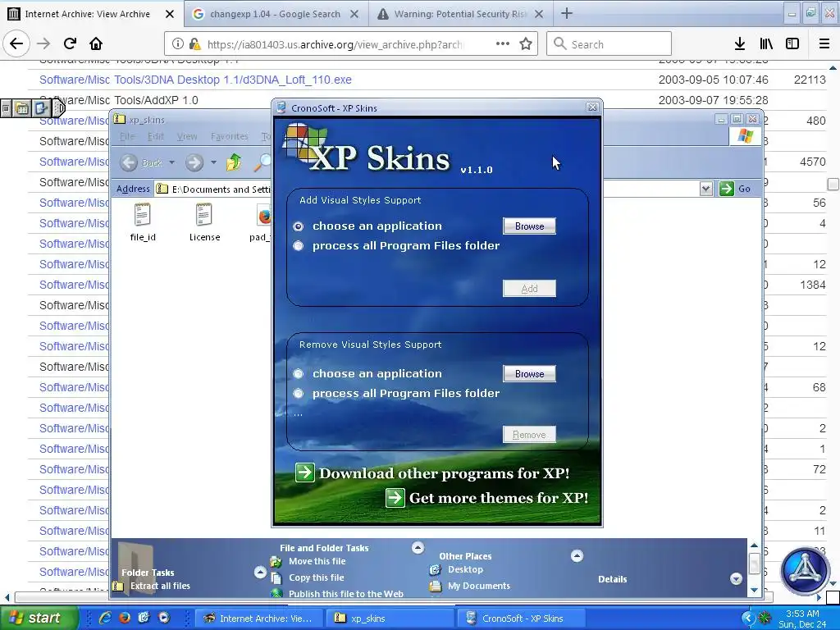
Task: Click green arrow beside Download other programs
Action: 305,472
